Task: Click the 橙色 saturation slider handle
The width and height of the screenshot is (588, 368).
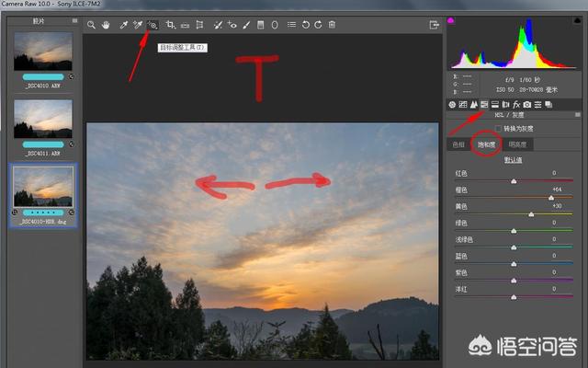Action: pos(551,198)
